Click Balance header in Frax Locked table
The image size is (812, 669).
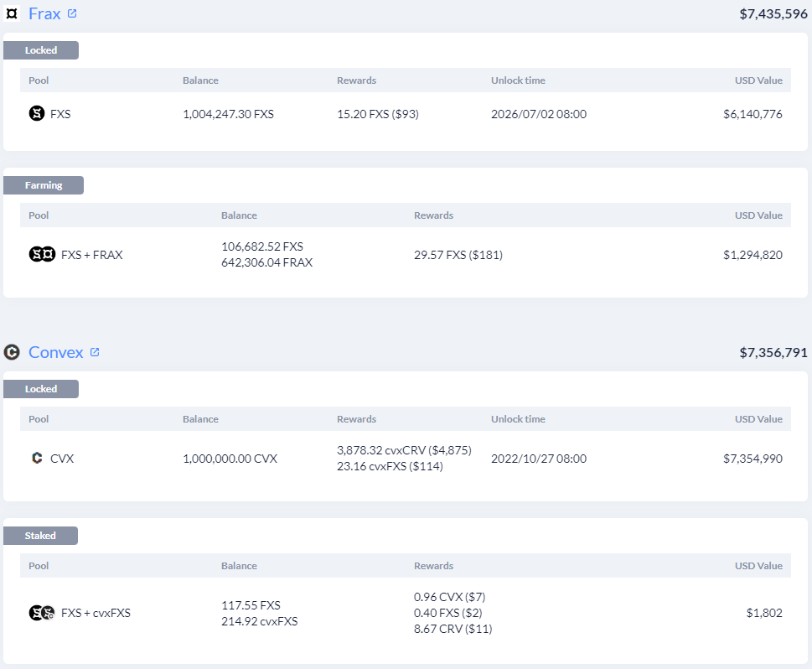[x=200, y=80]
